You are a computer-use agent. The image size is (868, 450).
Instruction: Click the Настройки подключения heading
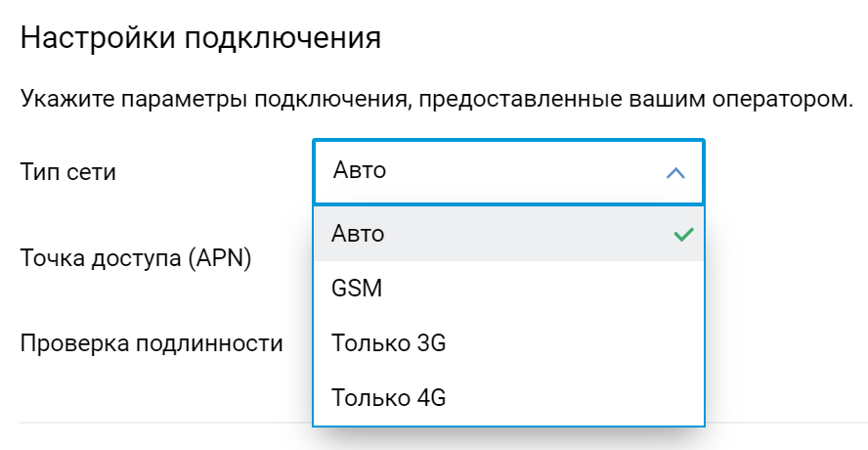(x=200, y=38)
